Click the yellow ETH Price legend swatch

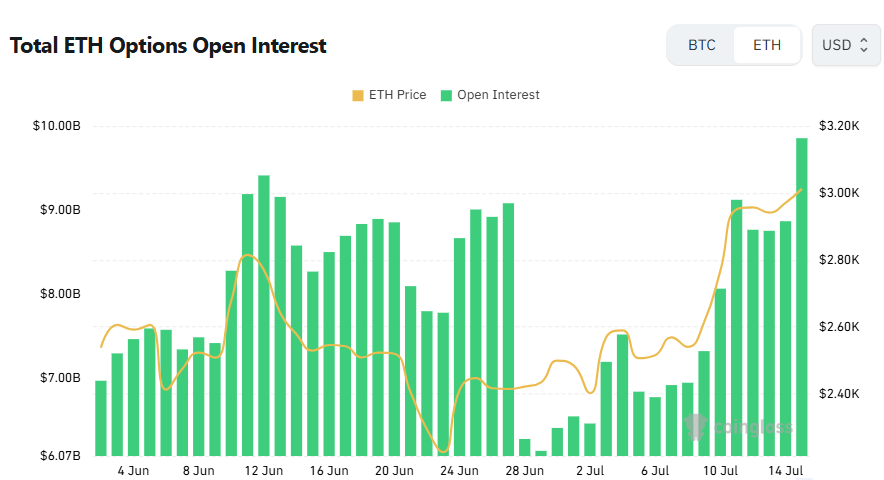357,95
